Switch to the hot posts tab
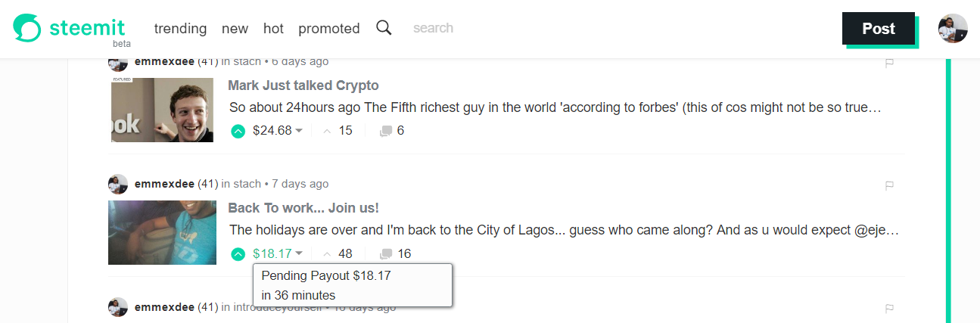Screen dimensions: 980x323 (273, 29)
